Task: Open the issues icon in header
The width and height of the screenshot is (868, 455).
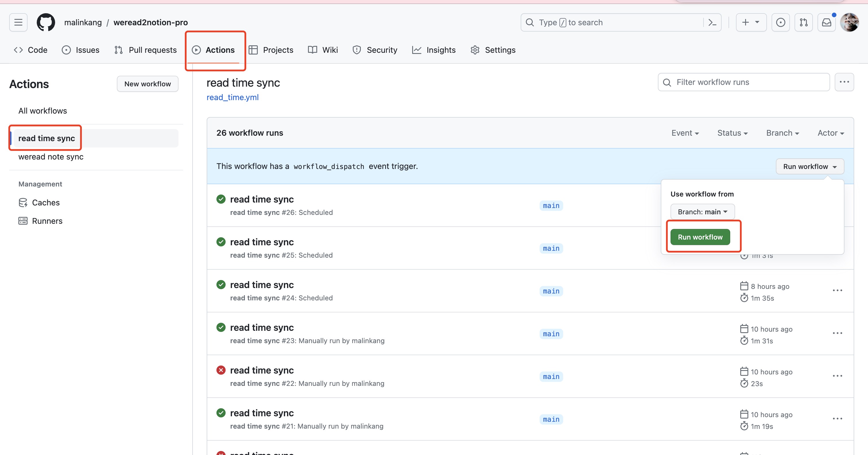Action: coord(780,23)
